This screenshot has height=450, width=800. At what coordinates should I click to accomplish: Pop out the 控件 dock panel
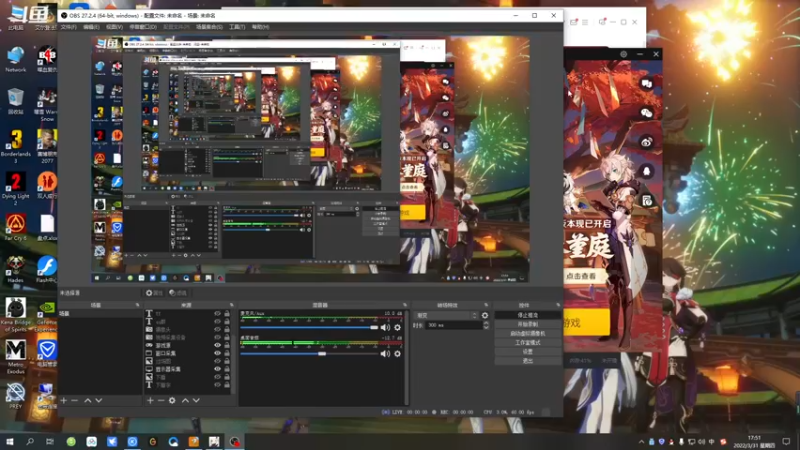point(558,305)
